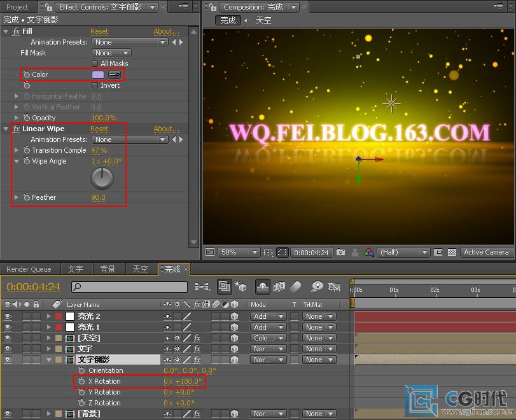Hide the [背景] layer with eye icon
Image resolution: width=516 pixels, height=420 pixels.
(x=7, y=414)
